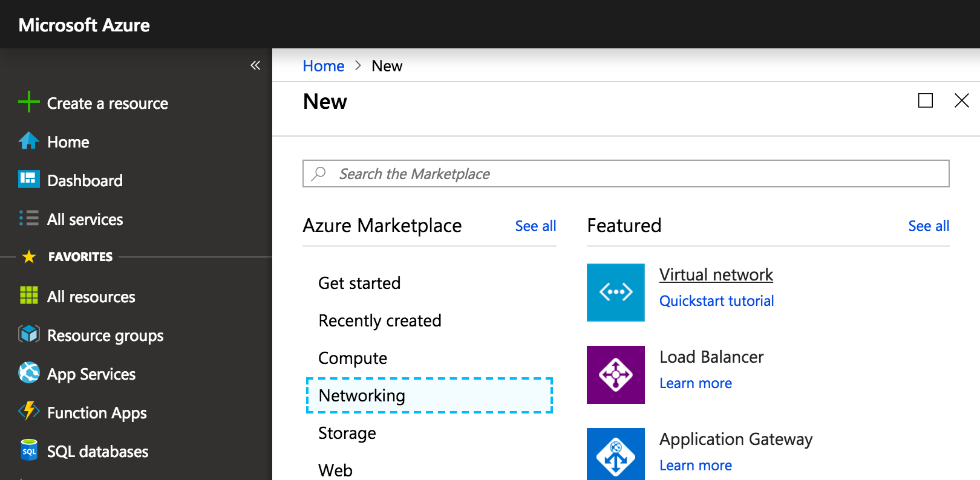Click the Dashboard tile icon
The image size is (980, 480).
click(28, 180)
